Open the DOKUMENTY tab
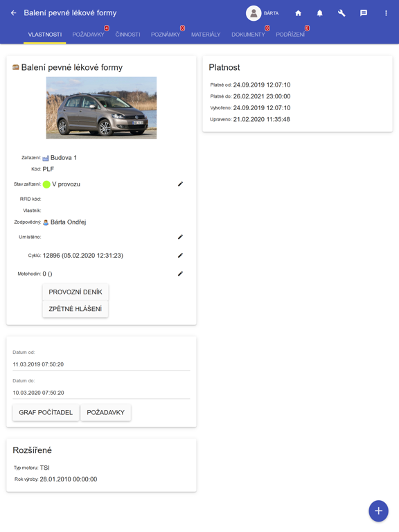This screenshot has height=532, width=399. [x=249, y=35]
